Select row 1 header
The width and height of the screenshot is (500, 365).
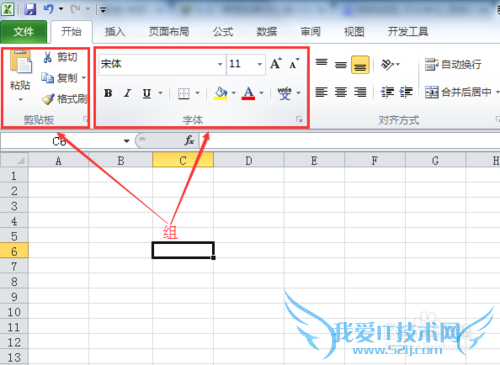(14, 175)
